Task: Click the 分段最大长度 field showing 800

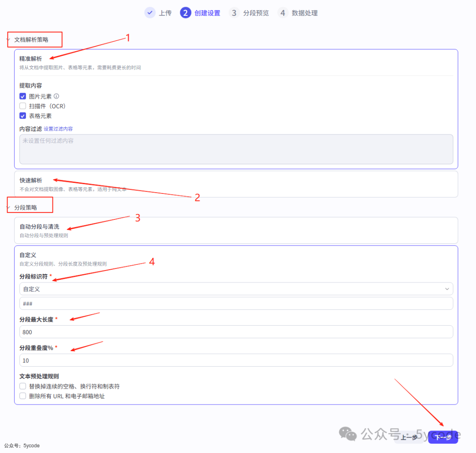Action: [236, 332]
